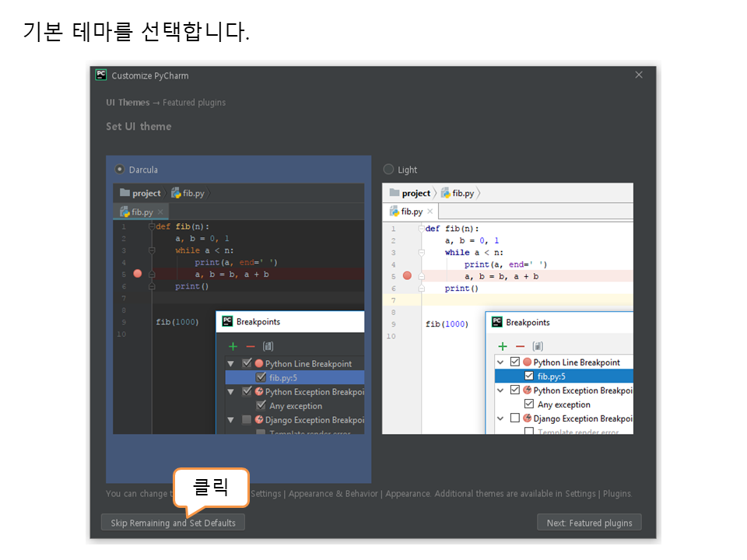The width and height of the screenshot is (747, 560).
Task: Go to Next: Featured plugins
Action: coord(589,523)
